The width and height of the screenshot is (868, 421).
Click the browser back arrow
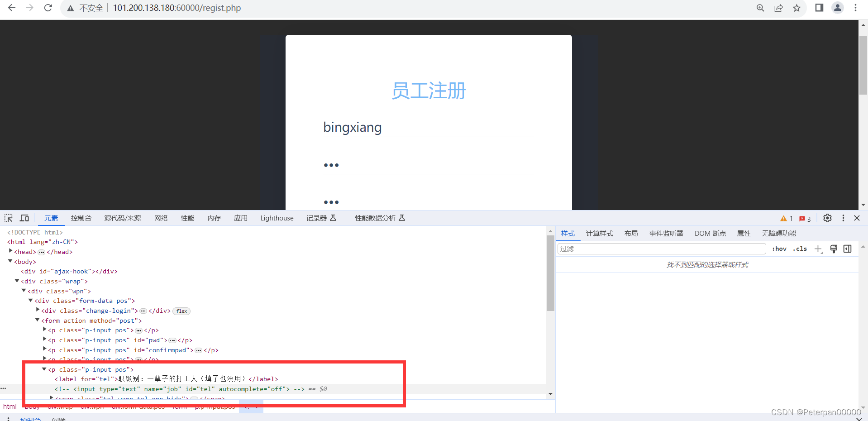[x=12, y=8]
